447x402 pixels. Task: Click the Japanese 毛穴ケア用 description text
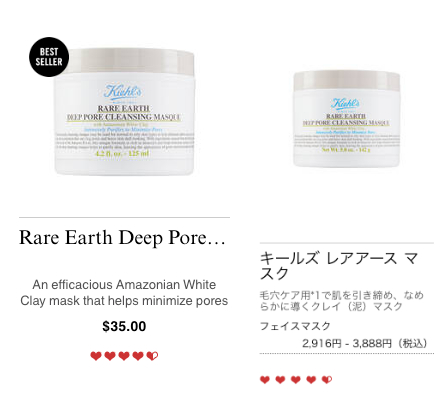coord(342,301)
